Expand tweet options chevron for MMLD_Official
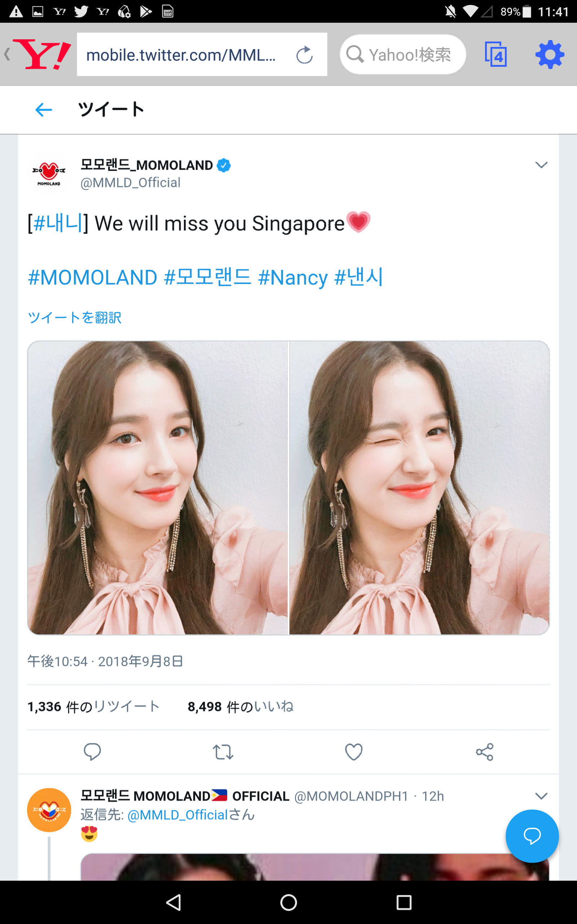This screenshot has width=577, height=924. (541, 165)
